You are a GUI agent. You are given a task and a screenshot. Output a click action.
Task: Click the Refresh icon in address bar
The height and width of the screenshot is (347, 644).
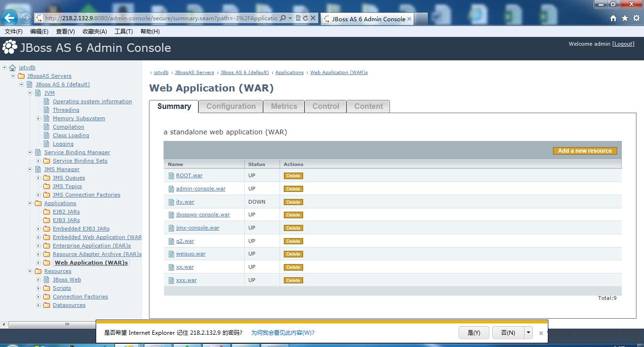click(305, 18)
